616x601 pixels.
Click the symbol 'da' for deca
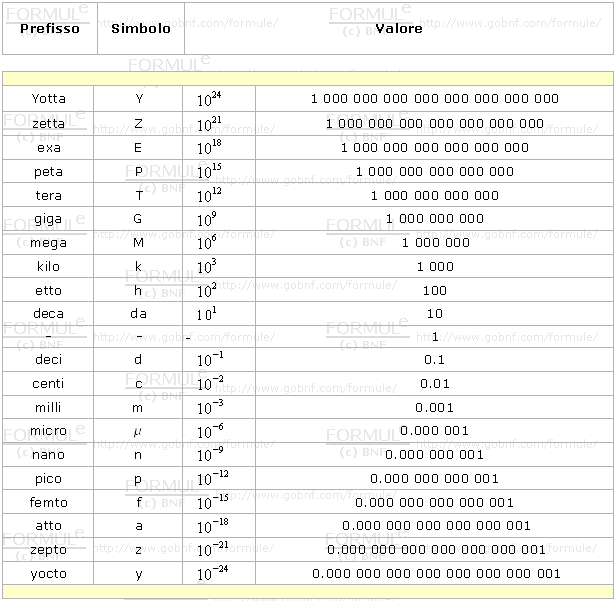(138, 314)
